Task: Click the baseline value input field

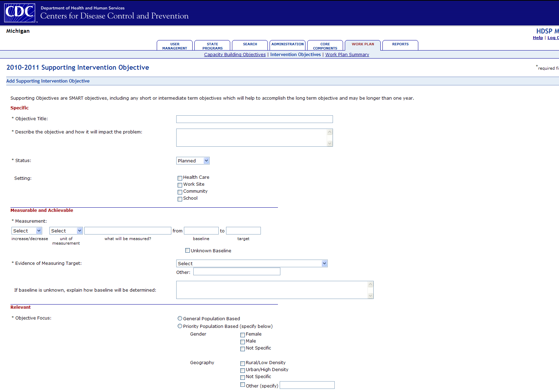Action: coord(201,231)
